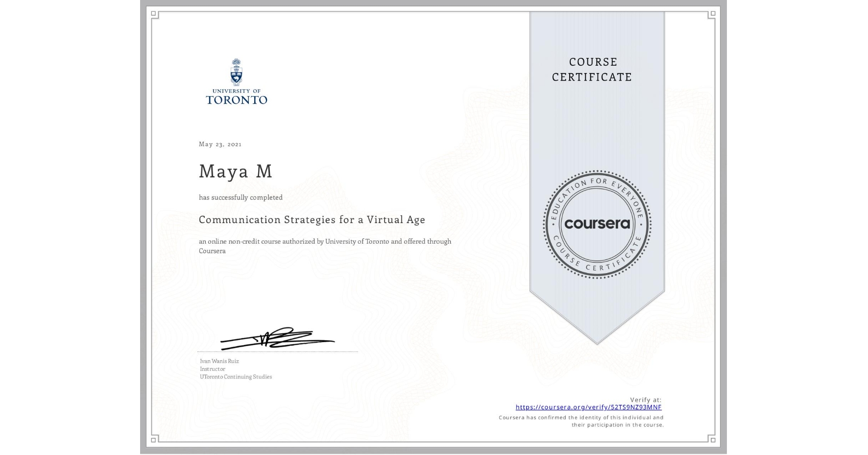Click the coursera wordmark inside the seal
This screenshot has height=455, width=868.
[597, 224]
